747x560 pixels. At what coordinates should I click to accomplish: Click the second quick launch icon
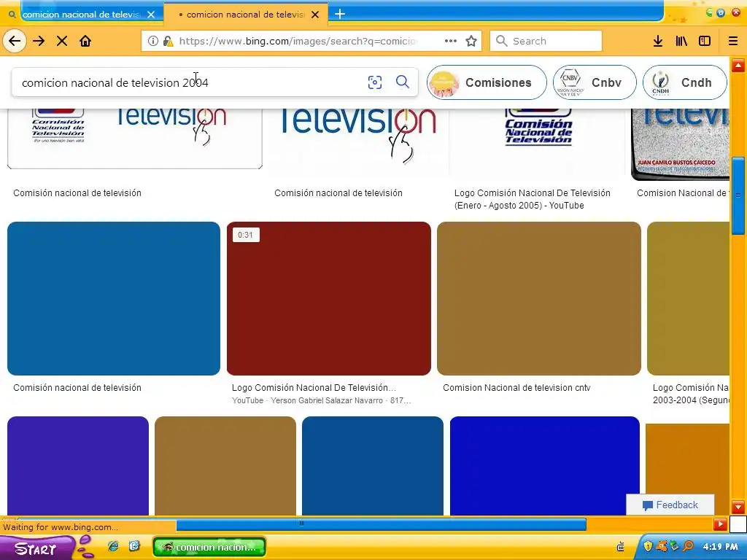point(134,546)
